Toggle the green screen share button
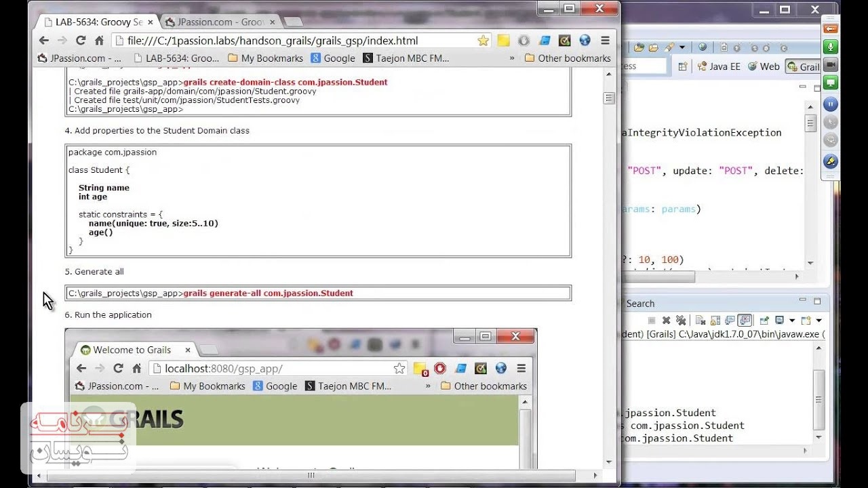The height and width of the screenshot is (488, 868). tap(830, 83)
